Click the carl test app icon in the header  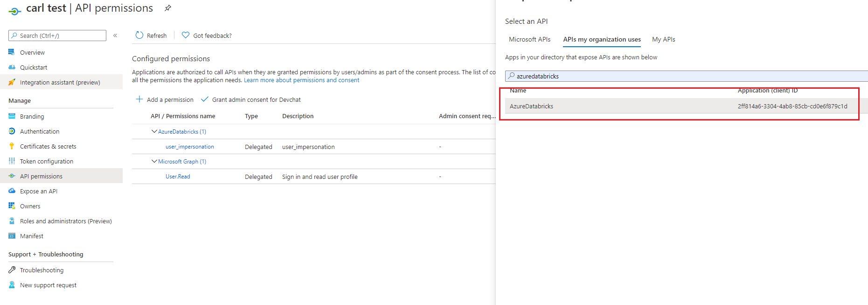(x=14, y=11)
